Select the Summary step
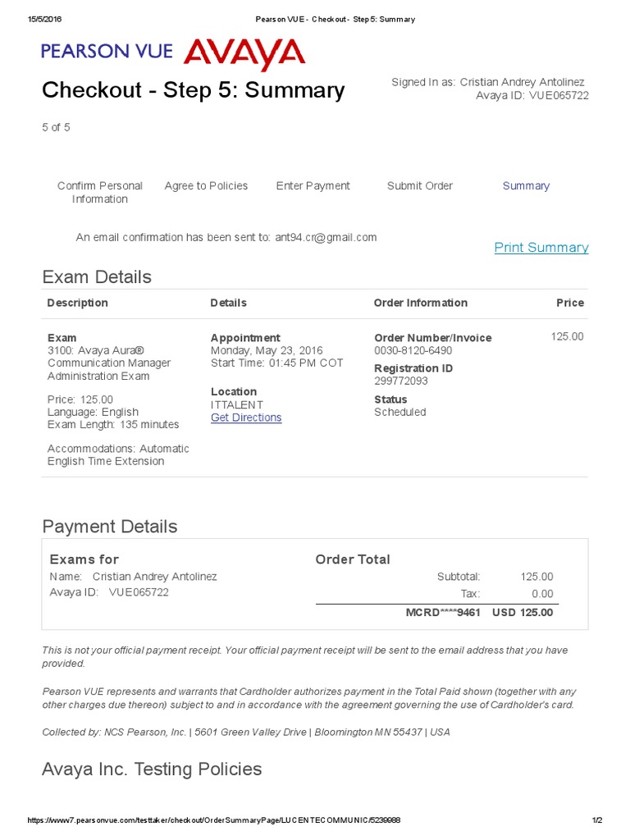 (x=526, y=186)
